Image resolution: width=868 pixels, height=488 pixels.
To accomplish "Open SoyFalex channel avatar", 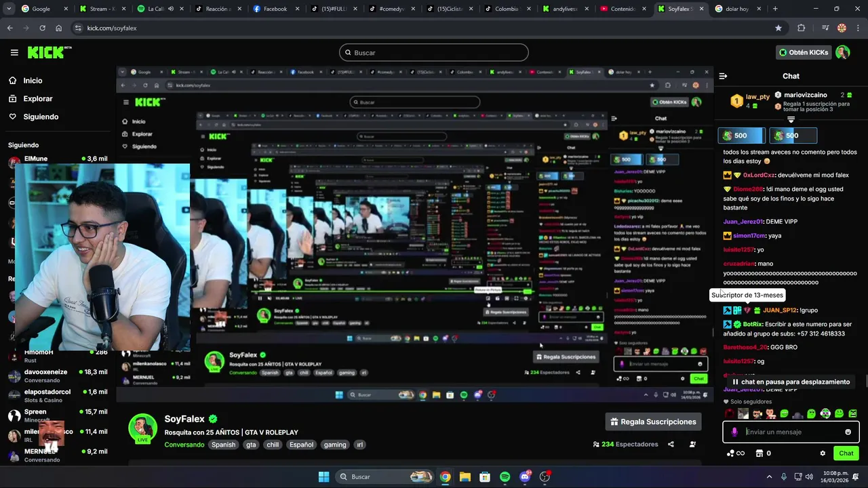I will point(143,428).
